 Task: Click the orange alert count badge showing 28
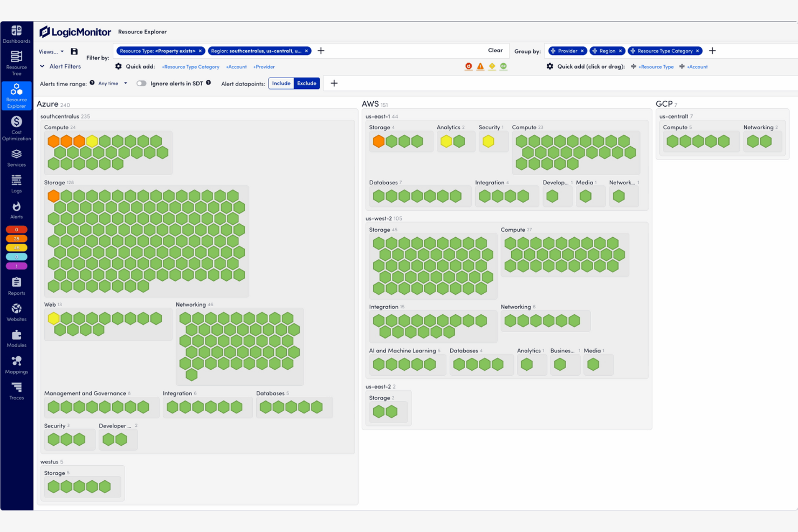point(16,239)
